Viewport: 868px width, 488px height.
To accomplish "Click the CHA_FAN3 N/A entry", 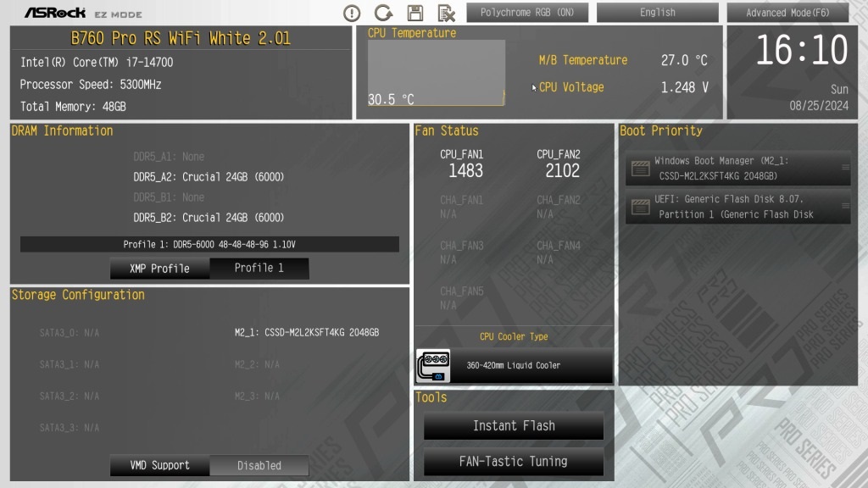I will (x=462, y=252).
